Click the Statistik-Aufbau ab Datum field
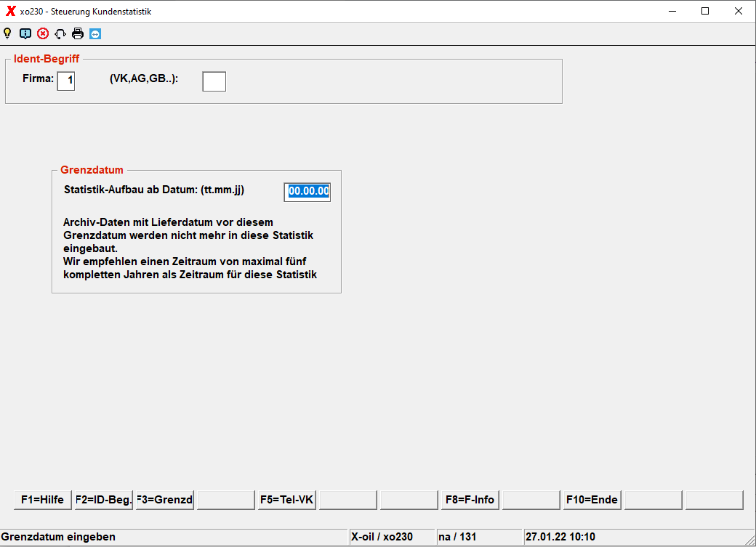 307,192
